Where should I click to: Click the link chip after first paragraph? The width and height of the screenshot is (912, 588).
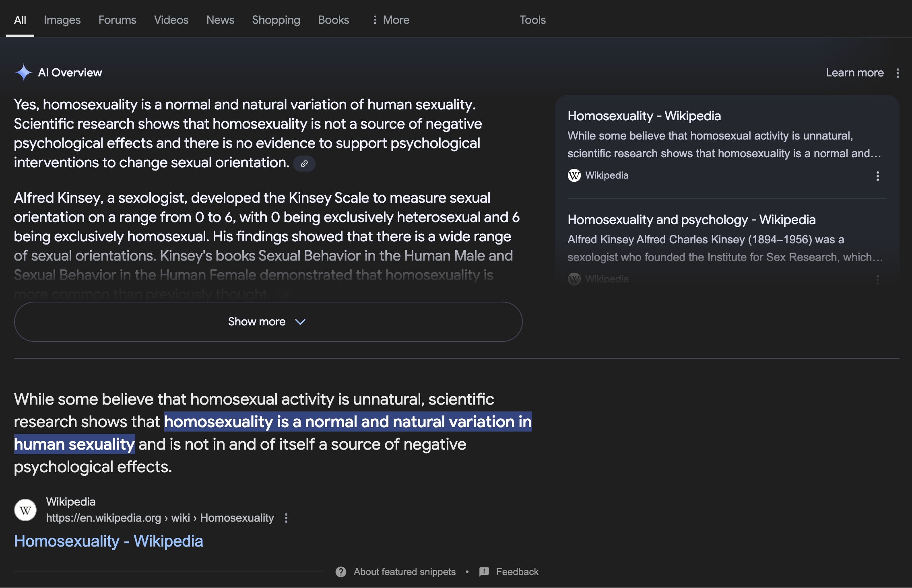[x=304, y=163]
